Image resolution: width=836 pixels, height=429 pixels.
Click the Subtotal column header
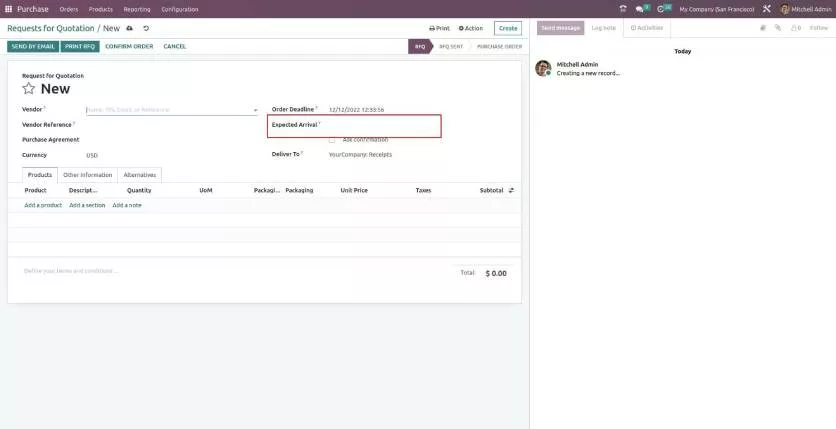(492, 190)
